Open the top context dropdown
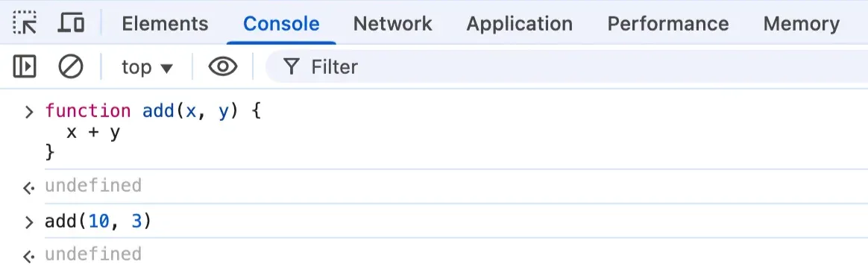 pos(147,67)
